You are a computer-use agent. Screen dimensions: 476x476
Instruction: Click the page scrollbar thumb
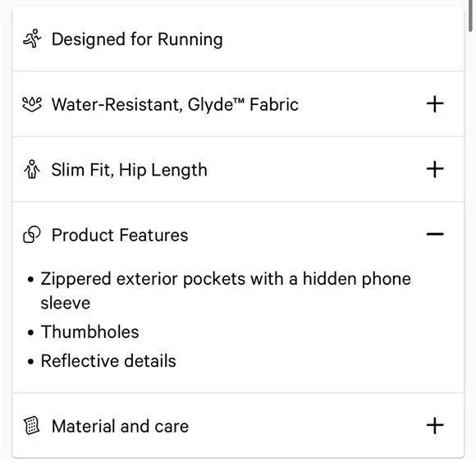(x=470, y=16)
